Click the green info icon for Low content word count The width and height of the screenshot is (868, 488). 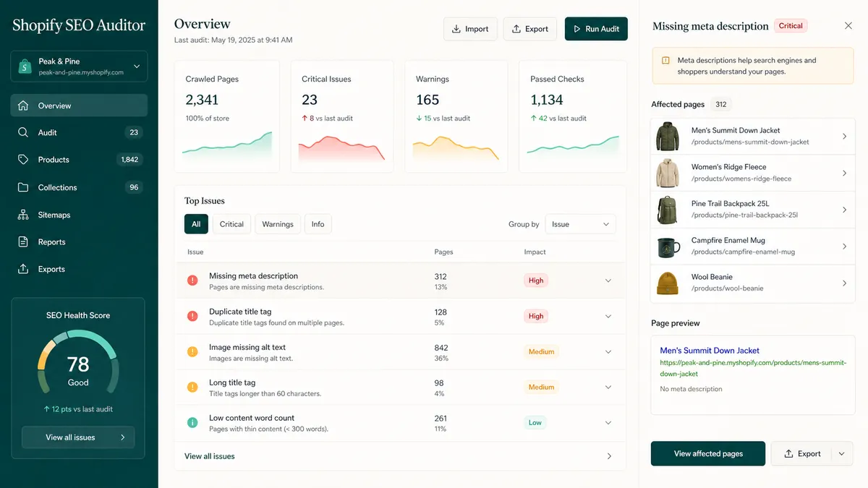tap(192, 422)
